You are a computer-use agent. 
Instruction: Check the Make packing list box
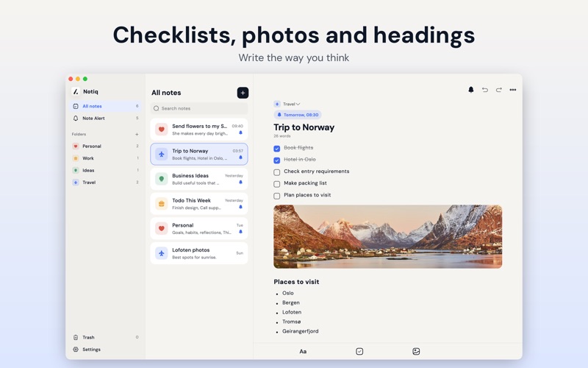(277, 184)
